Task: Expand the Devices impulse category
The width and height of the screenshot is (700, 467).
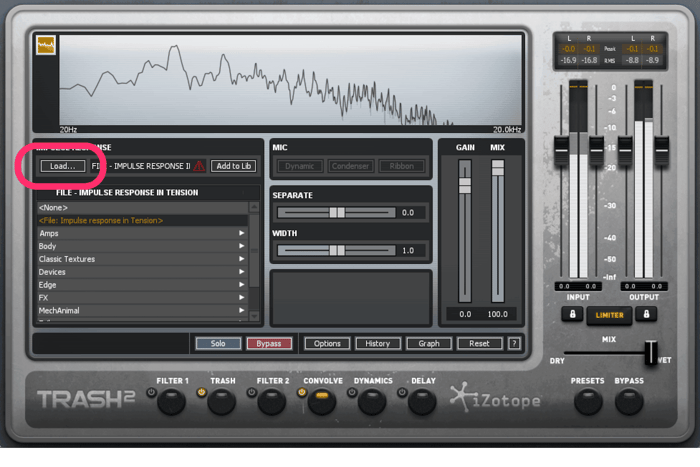Action: tap(143, 272)
